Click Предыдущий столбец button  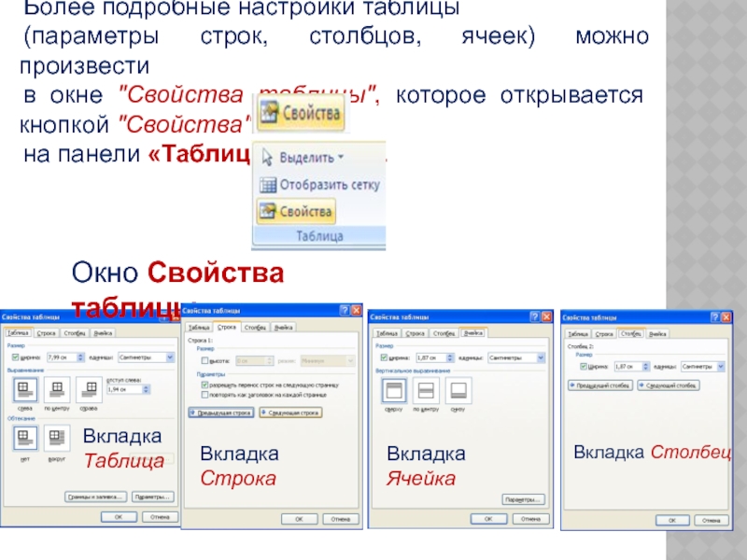(x=600, y=385)
